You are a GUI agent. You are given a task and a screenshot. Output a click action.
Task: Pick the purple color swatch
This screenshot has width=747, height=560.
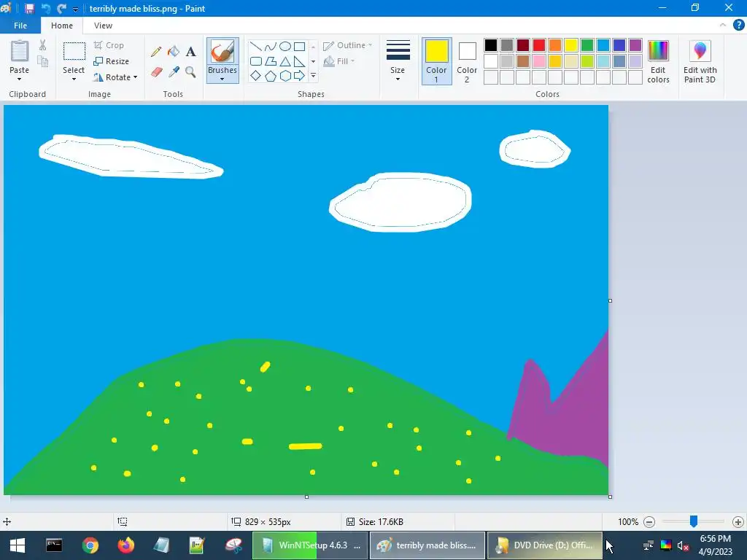(x=635, y=45)
